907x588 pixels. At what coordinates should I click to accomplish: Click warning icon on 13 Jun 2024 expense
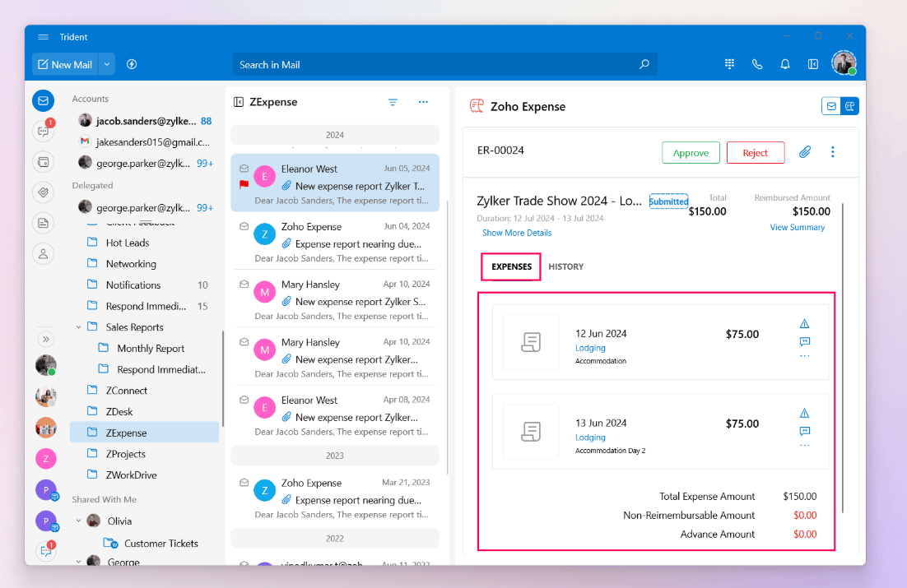tap(805, 414)
